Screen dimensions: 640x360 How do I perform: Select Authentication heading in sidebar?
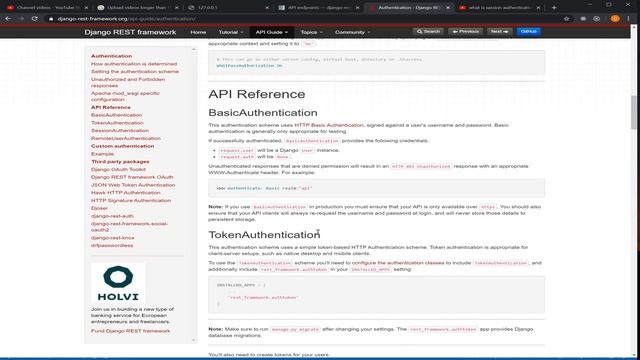[x=111, y=56]
